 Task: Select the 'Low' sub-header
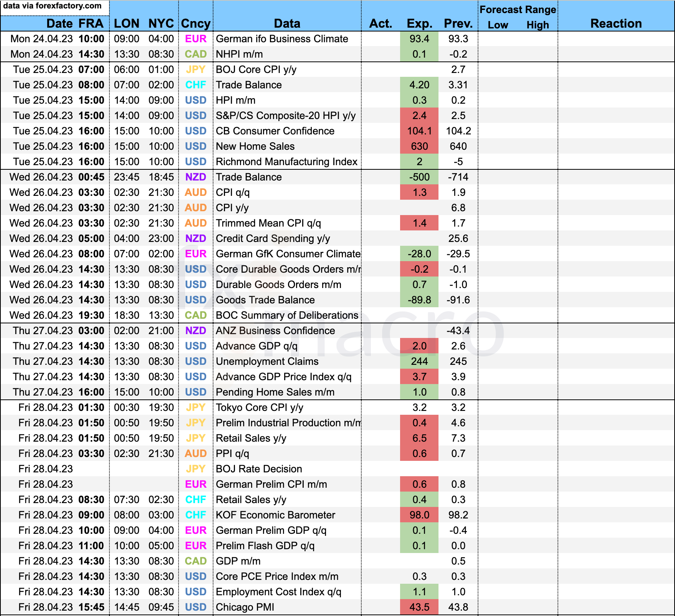498,25
